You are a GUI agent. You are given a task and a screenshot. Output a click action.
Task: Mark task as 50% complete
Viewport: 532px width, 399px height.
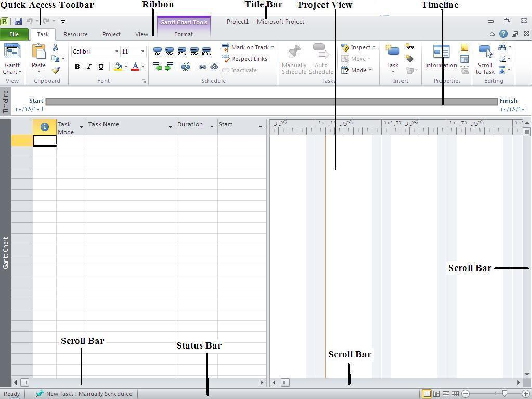tap(181, 52)
